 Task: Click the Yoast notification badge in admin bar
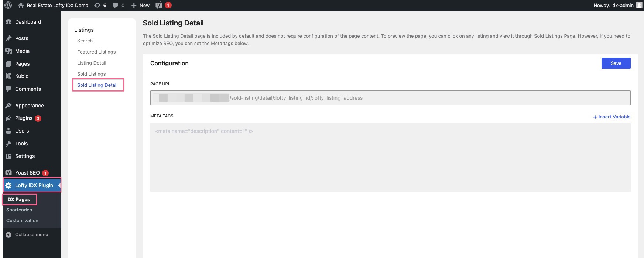pyautogui.click(x=168, y=5)
